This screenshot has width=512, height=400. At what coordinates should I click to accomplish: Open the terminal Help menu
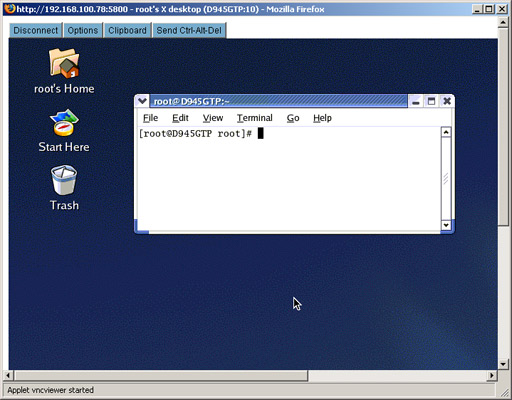[322, 118]
